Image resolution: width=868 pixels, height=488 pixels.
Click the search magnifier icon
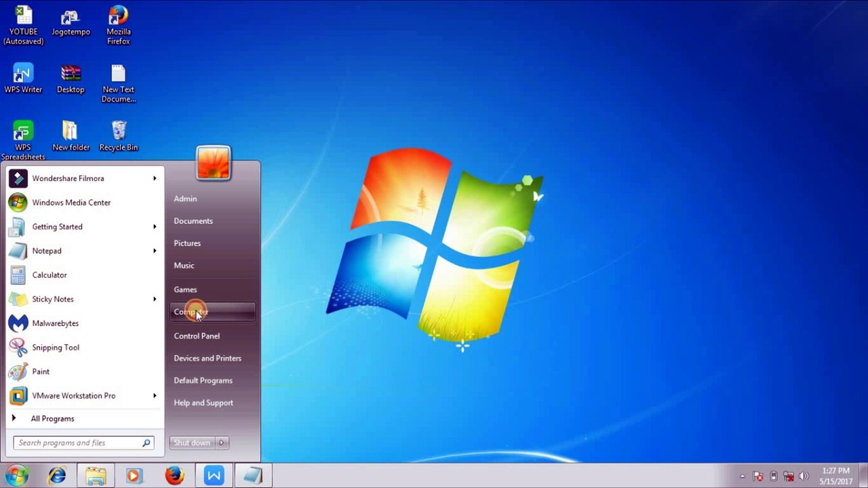pyautogui.click(x=146, y=443)
